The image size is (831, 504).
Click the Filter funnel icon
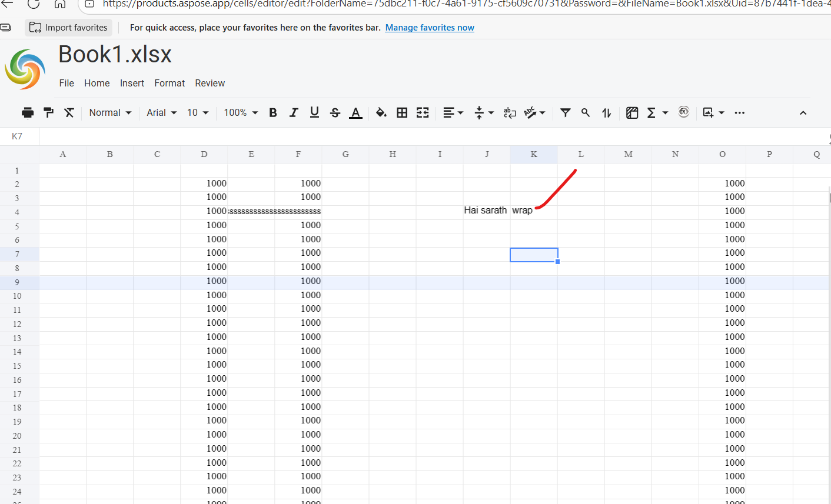pyautogui.click(x=565, y=113)
